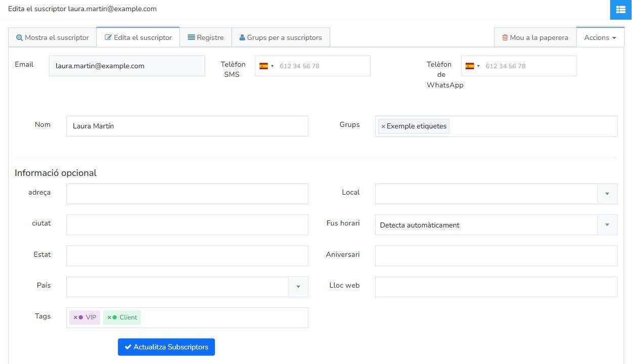Click the Exemple etiquetes group chip
The width and height of the screenshot is (632, 364).
coord(414,126)
